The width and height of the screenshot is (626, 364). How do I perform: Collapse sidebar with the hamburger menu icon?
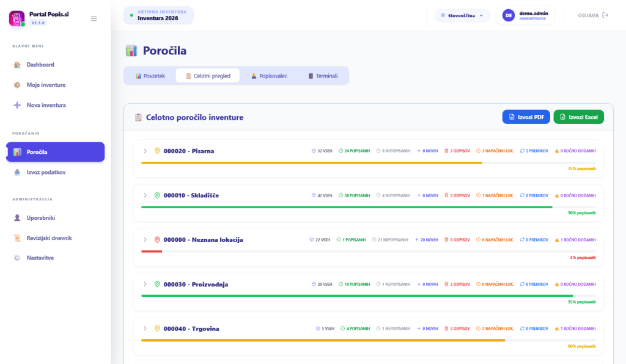point(94,18)
